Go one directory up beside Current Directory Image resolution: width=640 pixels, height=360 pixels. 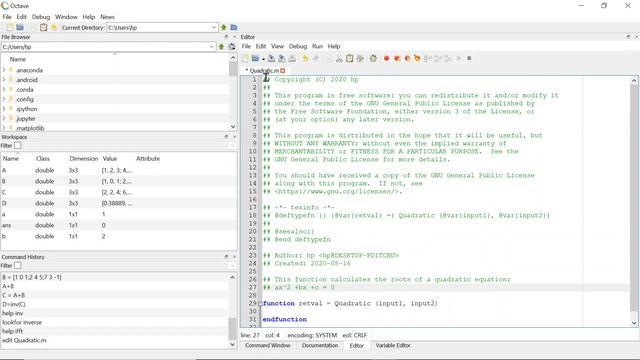point(224,27)
